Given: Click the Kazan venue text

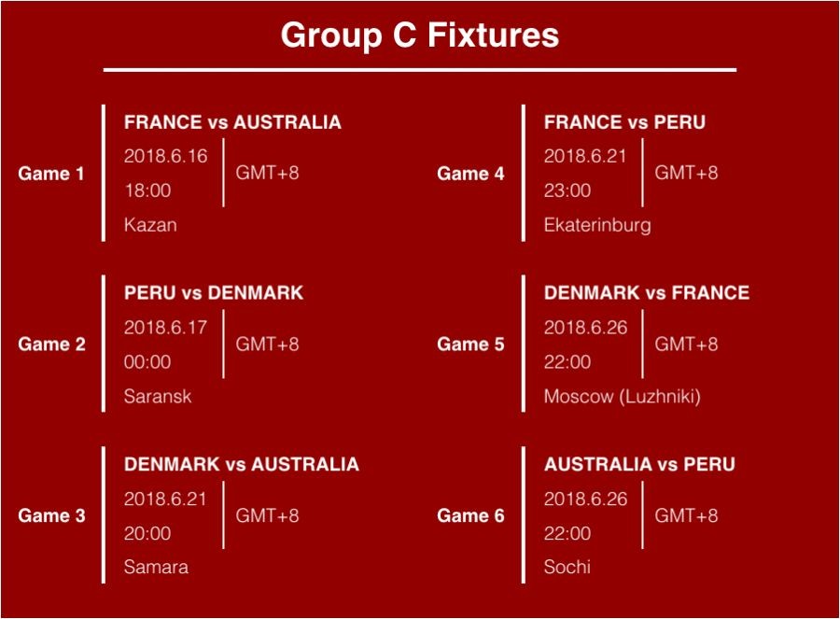Looking at the screenshot, I should pos(150,225).
